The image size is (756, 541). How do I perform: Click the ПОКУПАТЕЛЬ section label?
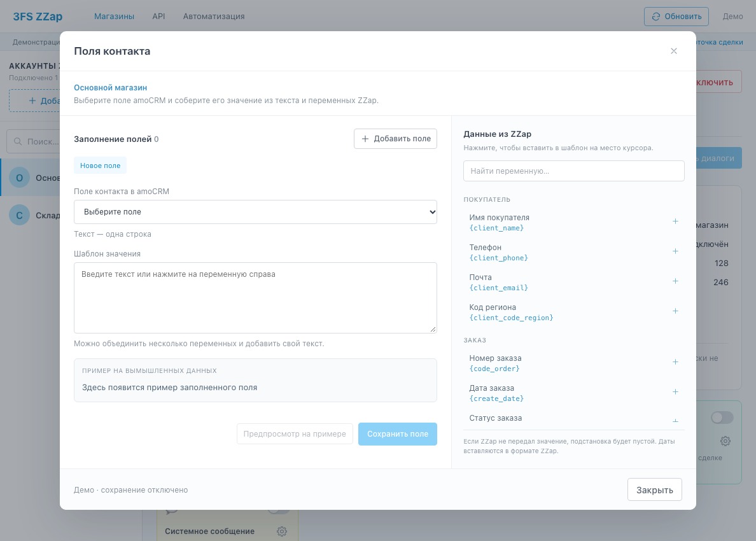click(487, 200)
